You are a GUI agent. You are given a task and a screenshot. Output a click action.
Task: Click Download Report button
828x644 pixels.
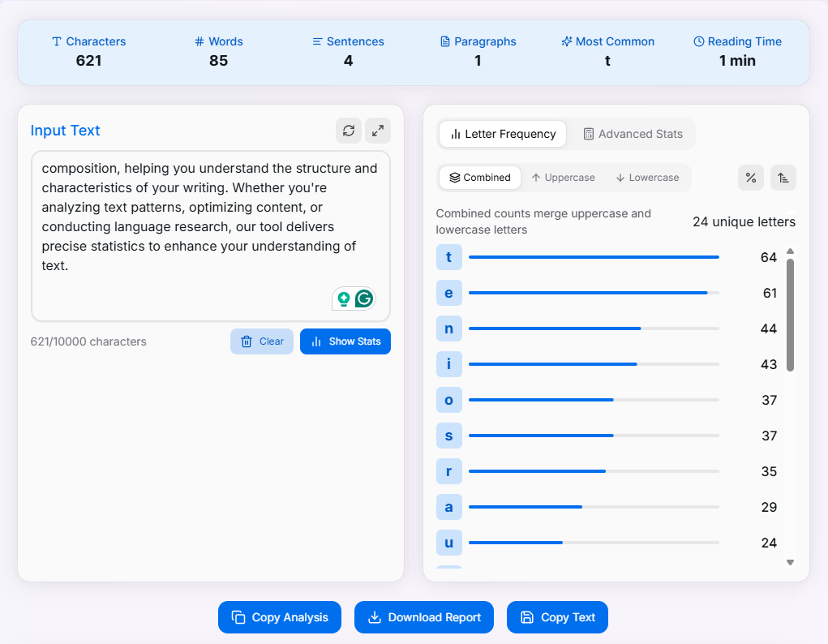coord(424,617)
